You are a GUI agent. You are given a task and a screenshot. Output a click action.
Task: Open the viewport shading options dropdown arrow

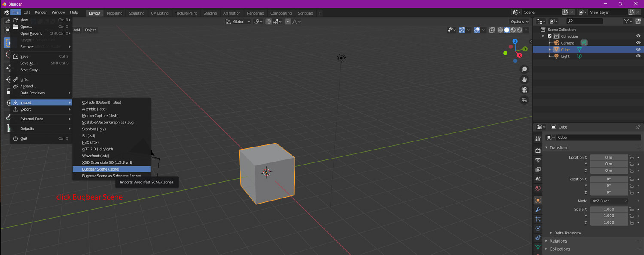(526, 30)
